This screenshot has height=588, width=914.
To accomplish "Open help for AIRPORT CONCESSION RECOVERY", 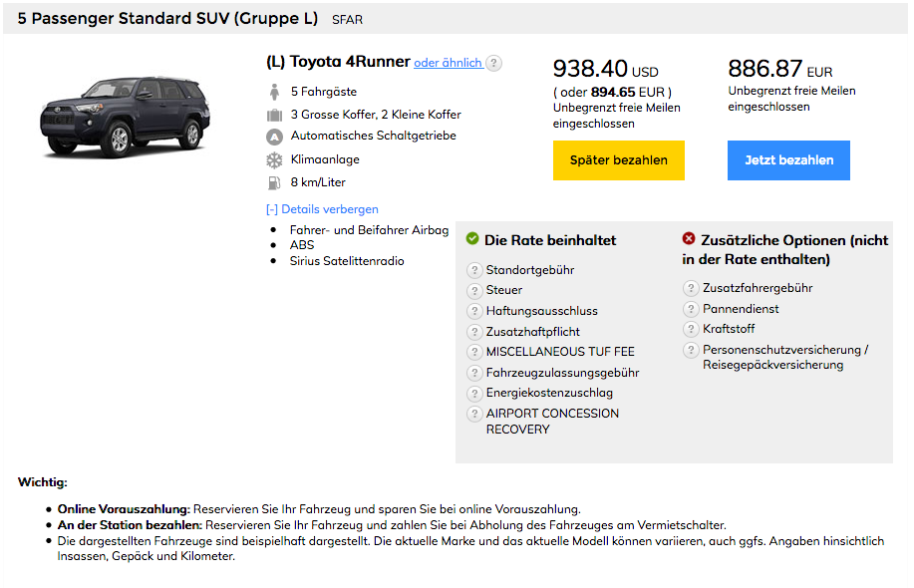I will click(x=474, y=414).
